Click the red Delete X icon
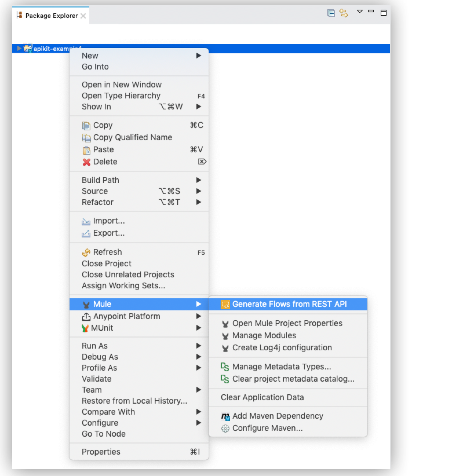 [x=86, y=162]
